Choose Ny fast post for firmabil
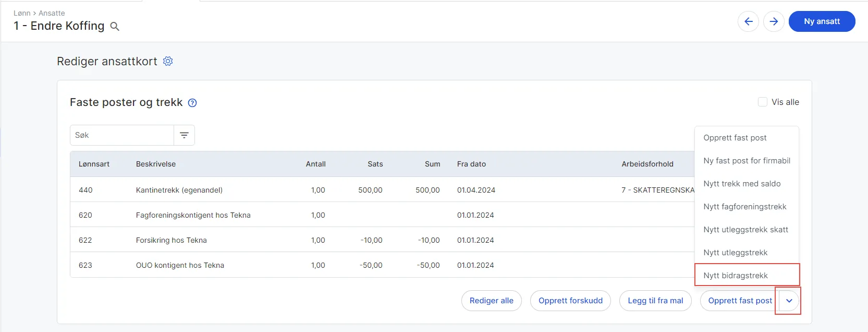This screenshot has height=332, width=868. [x=747, y=161]
